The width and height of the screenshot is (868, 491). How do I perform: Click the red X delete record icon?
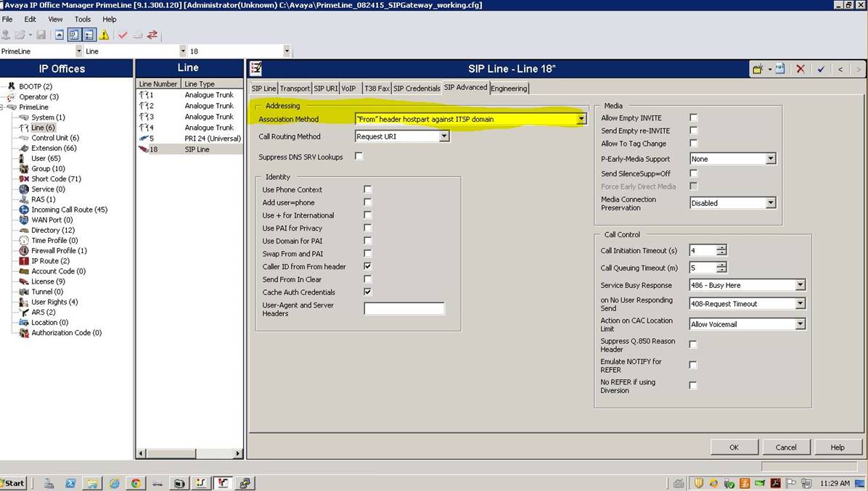tap(801, 69)
